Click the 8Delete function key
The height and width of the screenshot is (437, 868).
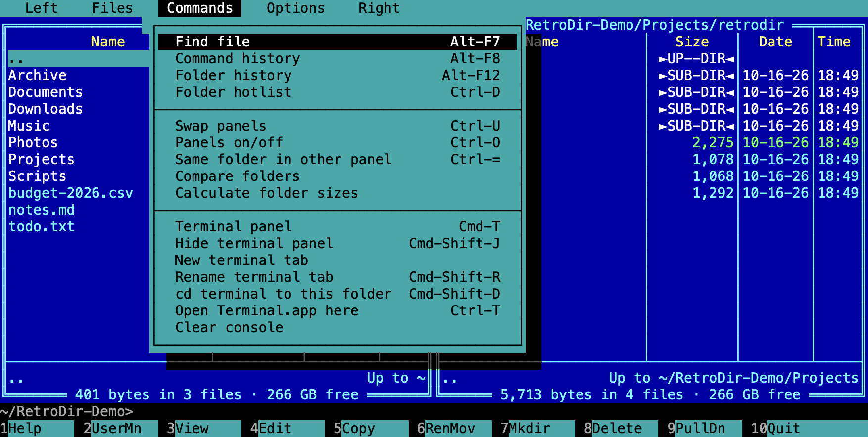(621, 429)
